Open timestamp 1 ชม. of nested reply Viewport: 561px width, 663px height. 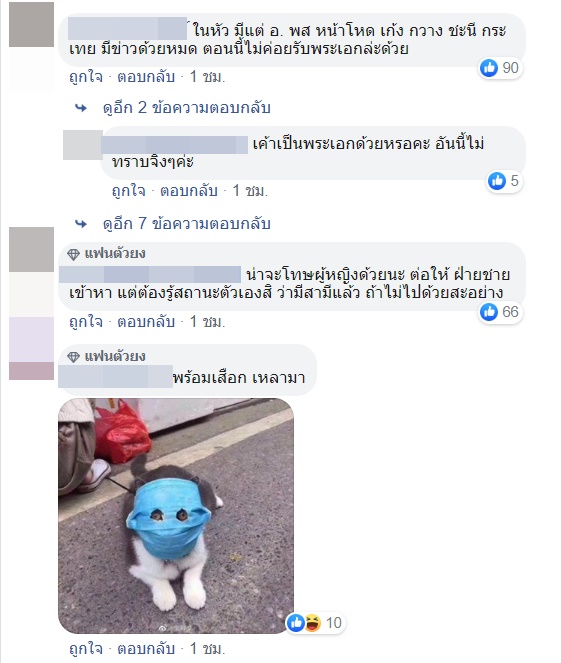250,191
